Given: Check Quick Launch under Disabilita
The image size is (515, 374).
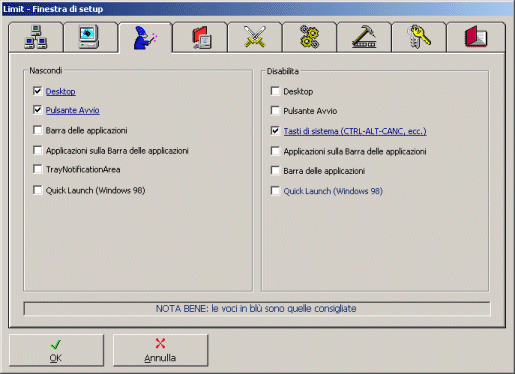Looking at the screenshot, I should coord(275,191).
